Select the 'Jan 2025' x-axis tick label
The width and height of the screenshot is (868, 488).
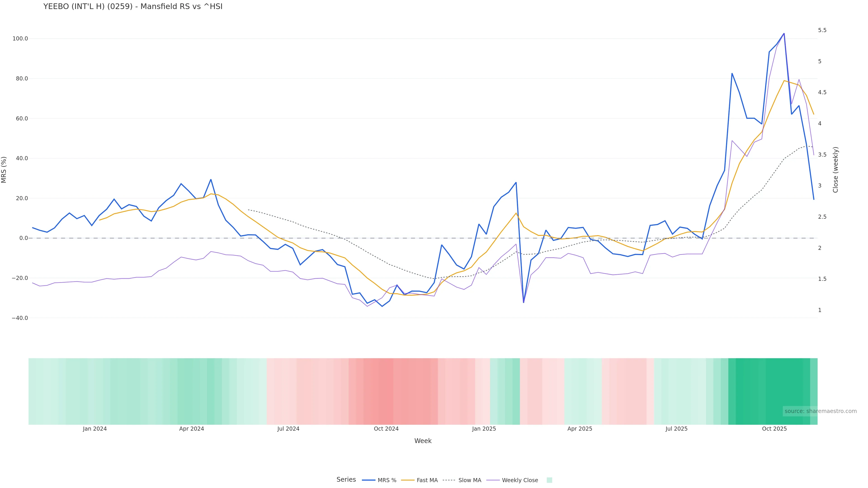484,429
